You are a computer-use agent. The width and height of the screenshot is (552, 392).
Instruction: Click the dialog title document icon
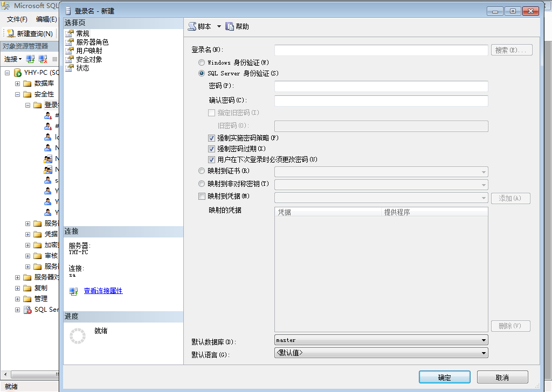click(68, 11)
